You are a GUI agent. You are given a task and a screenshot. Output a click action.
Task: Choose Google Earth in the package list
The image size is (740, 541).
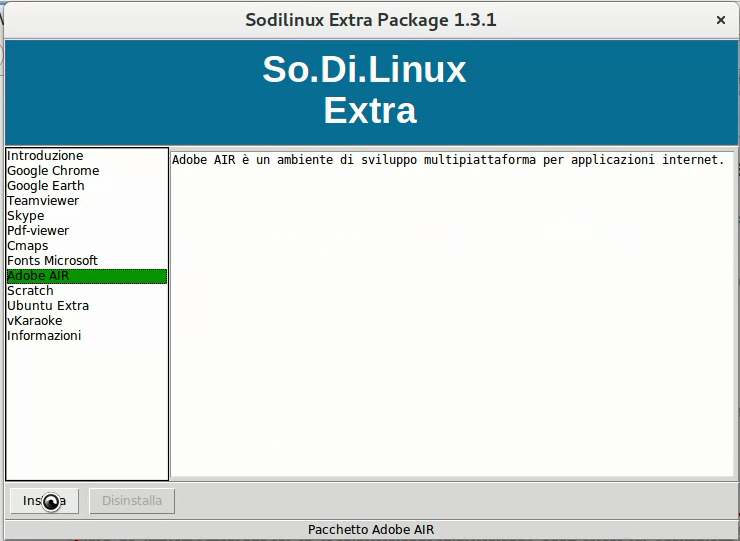[46, 186]
